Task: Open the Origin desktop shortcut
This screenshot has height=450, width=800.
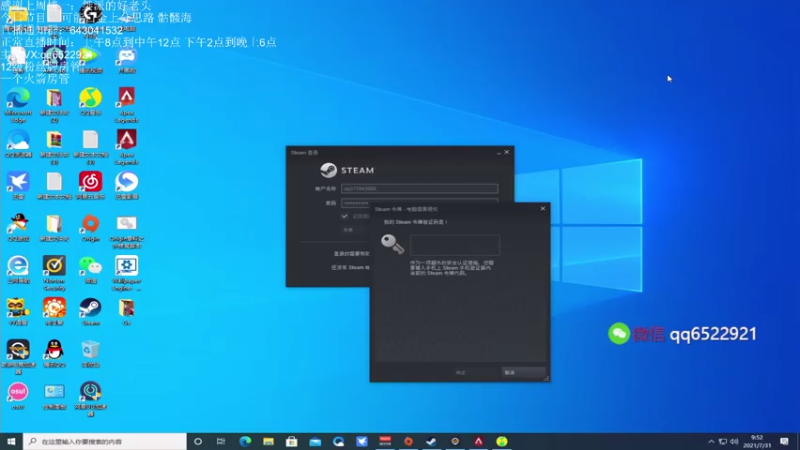Action: 91,228
